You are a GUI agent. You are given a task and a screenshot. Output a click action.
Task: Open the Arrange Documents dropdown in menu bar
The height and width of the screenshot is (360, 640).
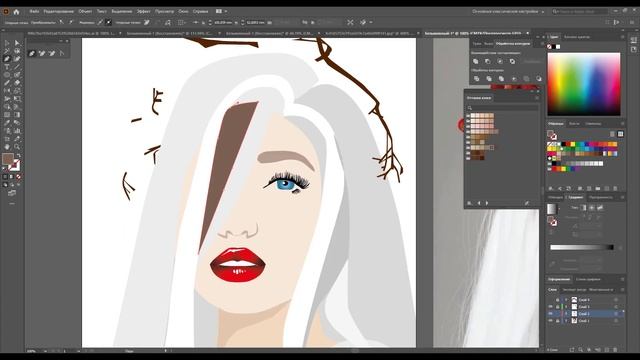click(221, 11)
